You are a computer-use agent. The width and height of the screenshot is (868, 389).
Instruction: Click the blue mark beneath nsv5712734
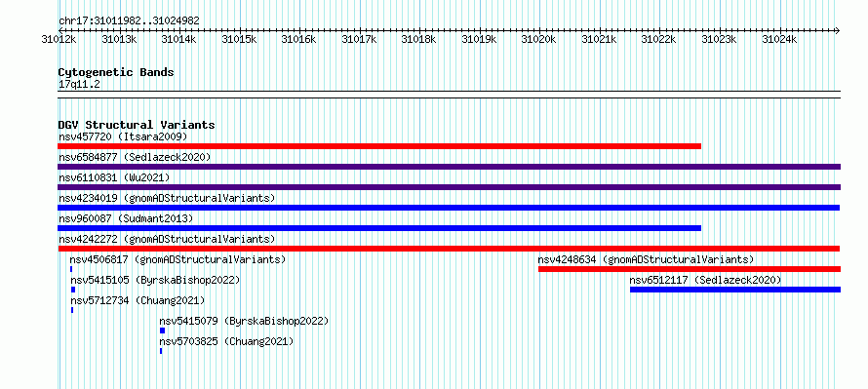pos(72,310)
